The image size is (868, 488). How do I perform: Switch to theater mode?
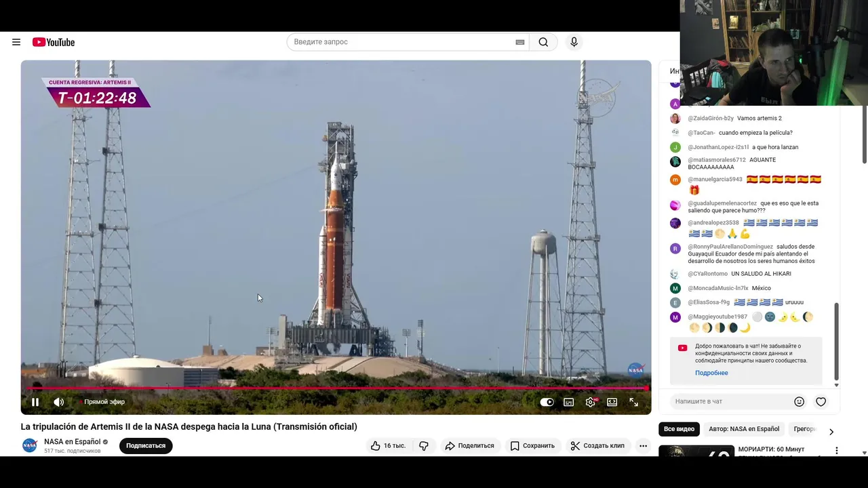pos(612,402)
